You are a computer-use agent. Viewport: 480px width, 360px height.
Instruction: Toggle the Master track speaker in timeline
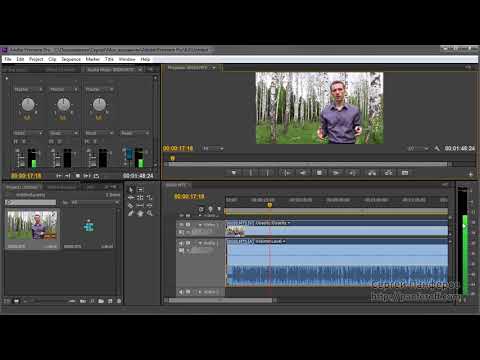click(x=181, y=292)
